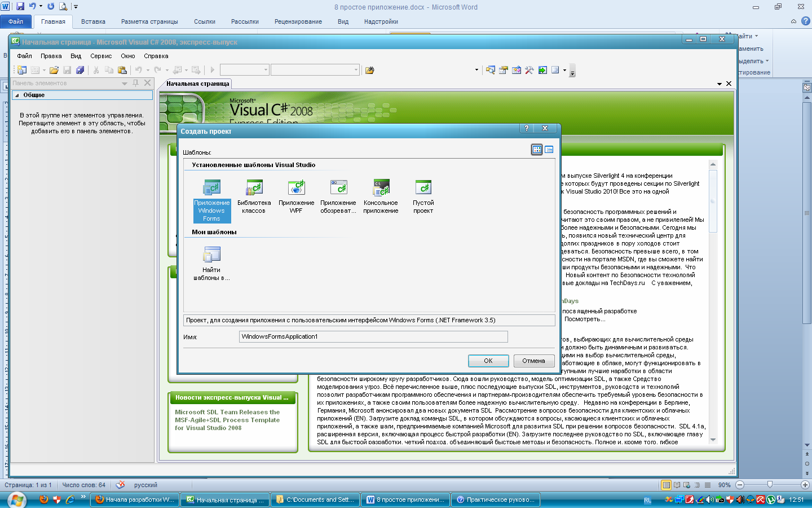This screenshot has height=508, width=812.
Task: Open the Properties window toolbar icon
Action: click(x=504, y=70)
